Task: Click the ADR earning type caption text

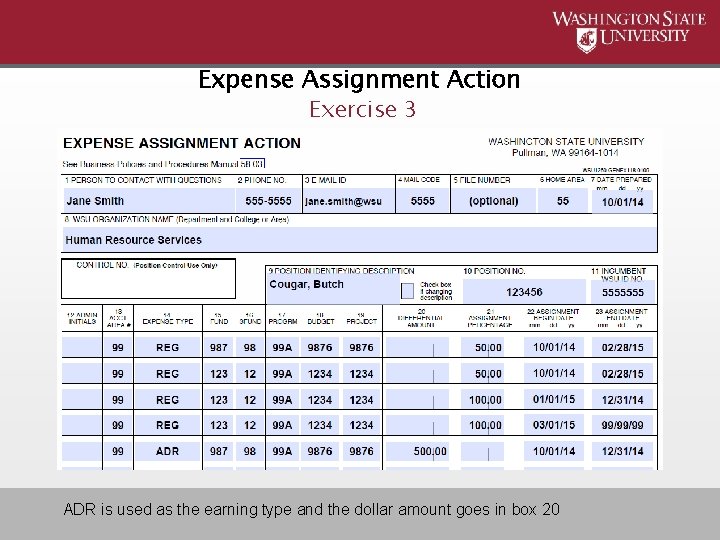Action: point(311,509)
